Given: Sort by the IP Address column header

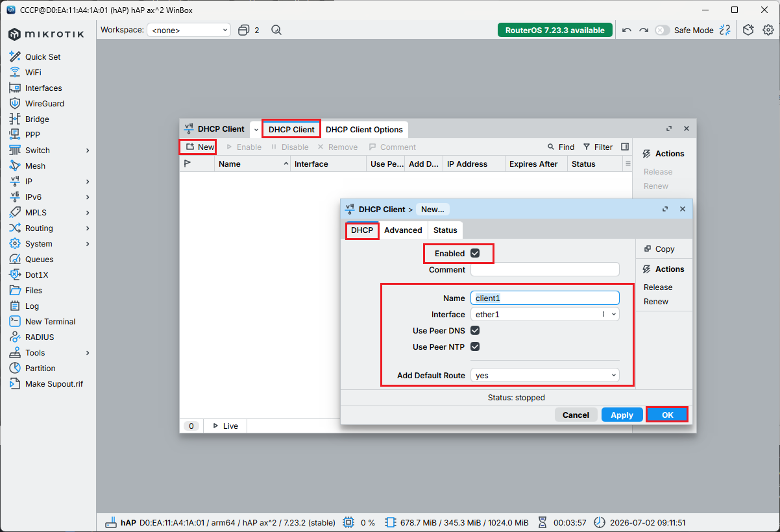Looking at the screenshot, I should [x=474, y=164].
